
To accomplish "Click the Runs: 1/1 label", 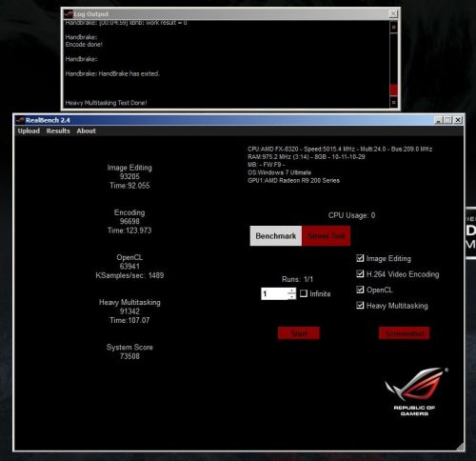I will (x=297, y=279).
